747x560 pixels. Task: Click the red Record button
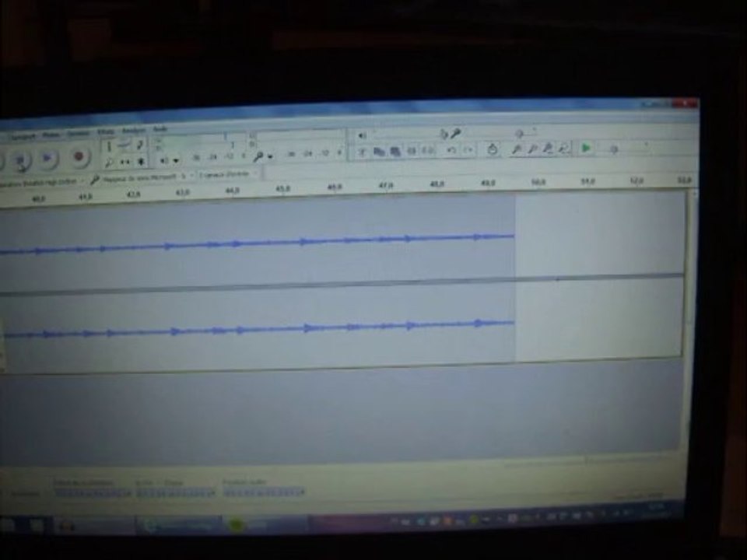(x=79, y=156)
